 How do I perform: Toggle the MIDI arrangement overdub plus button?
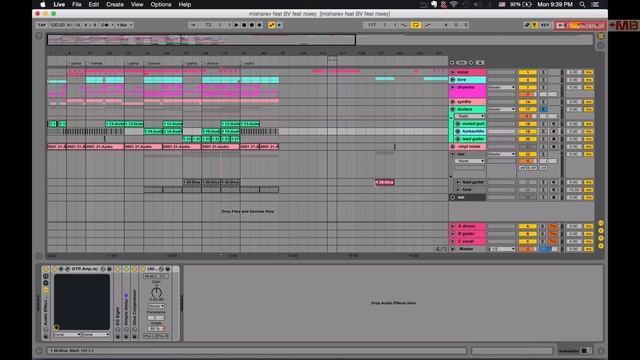(x=260, y=25)
